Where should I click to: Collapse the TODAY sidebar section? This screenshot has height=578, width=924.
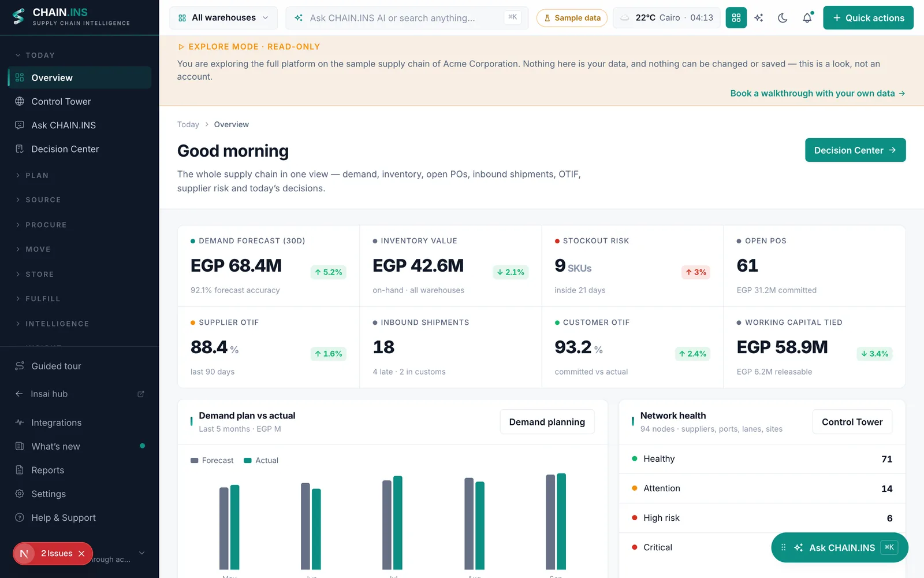(x=35, y=55)
